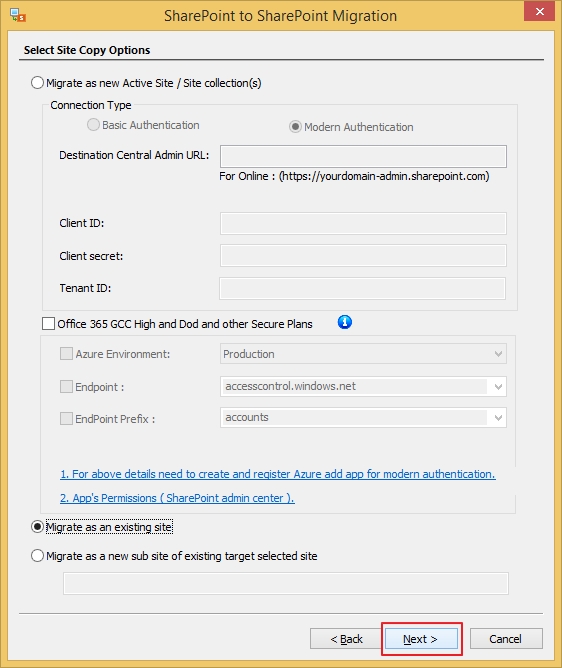Expand the accesscontrol.windows.net endpoint dropdown
This screenshot has height=668, width=562.
click(363, 386)
